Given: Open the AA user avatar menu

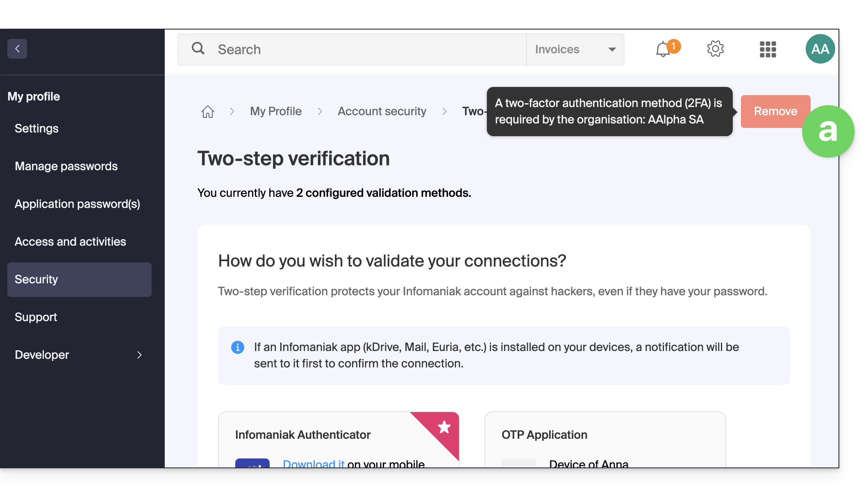Looking at the screenshot, I should point(820,49).
